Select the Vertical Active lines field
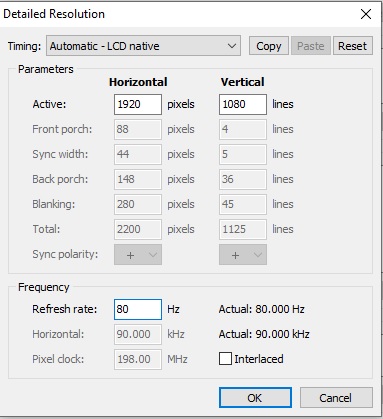Image resolution: width=383 pixels, height=419 pixels. [243, 104]
